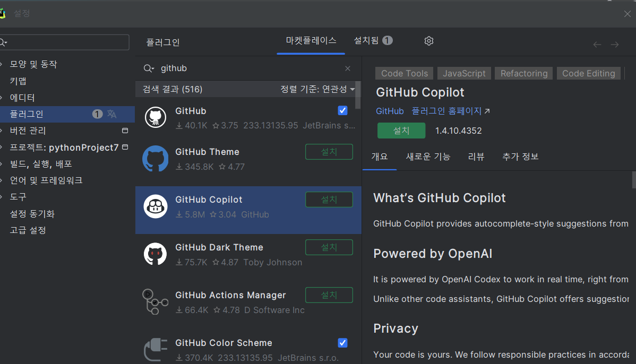Click the settings sidebar search icon
This screenshot has height=364, width=636.
coord(3,42)
